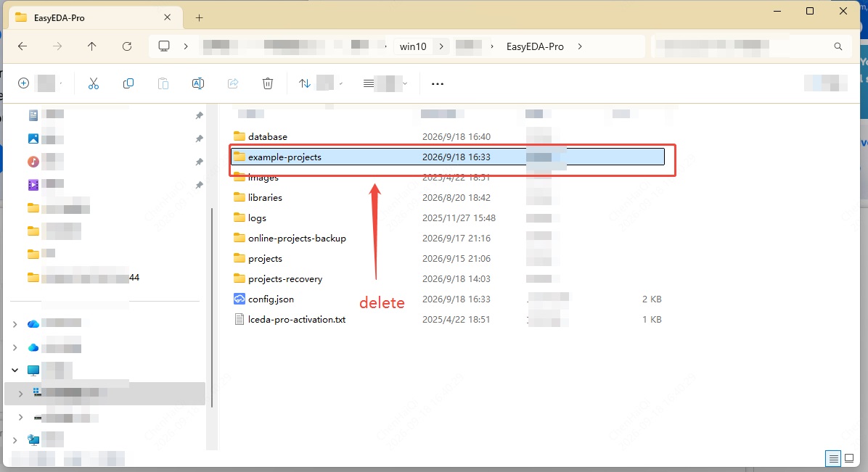The width and height of the screenshot is (868, 472).
Task: Go back to previous folder
Action: [22, 46]
